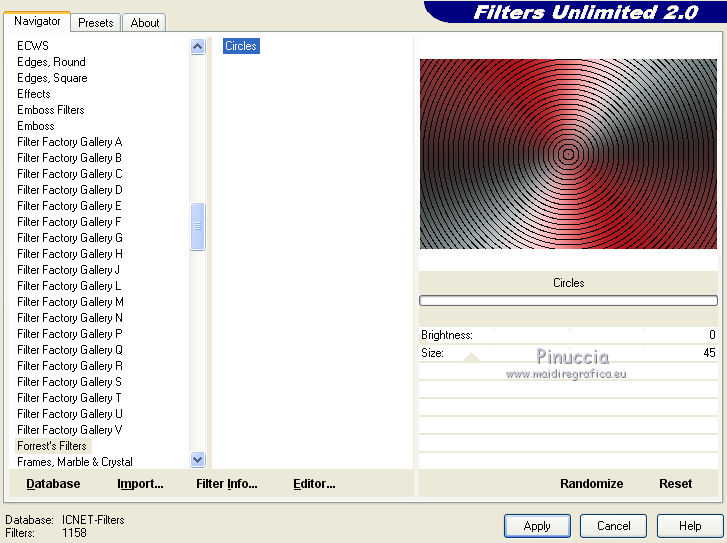Select Filter Factory Gallery M

click(70, 302)
